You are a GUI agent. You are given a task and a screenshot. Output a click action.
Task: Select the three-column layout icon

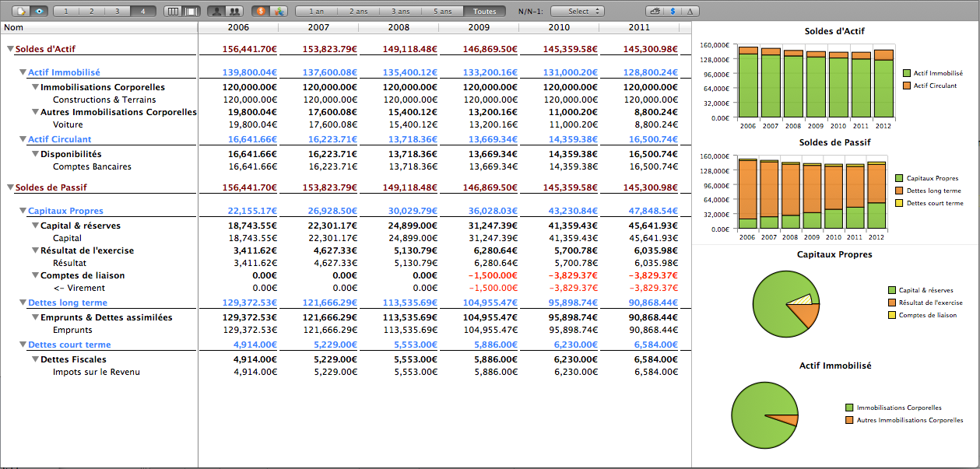pos(173,12)
